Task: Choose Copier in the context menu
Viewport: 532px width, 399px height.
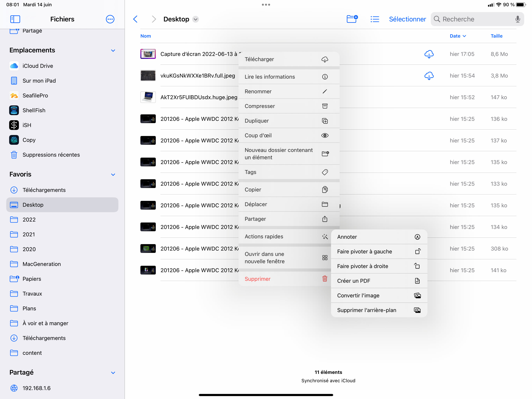Action: point(289,189)
